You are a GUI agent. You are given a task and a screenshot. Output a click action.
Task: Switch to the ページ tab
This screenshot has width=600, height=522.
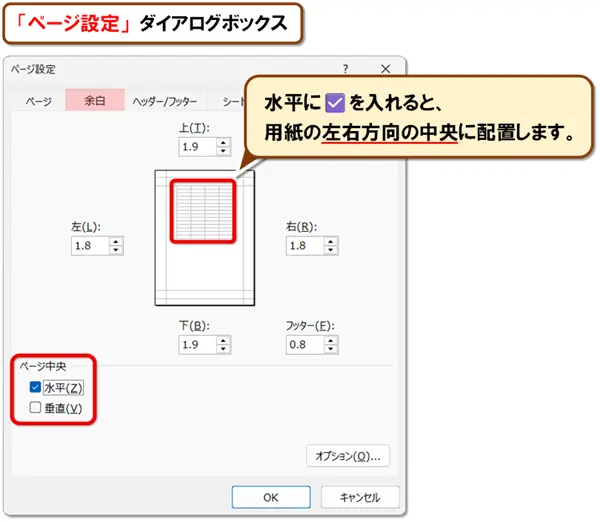pyautogui.click(x=39, y=101)
